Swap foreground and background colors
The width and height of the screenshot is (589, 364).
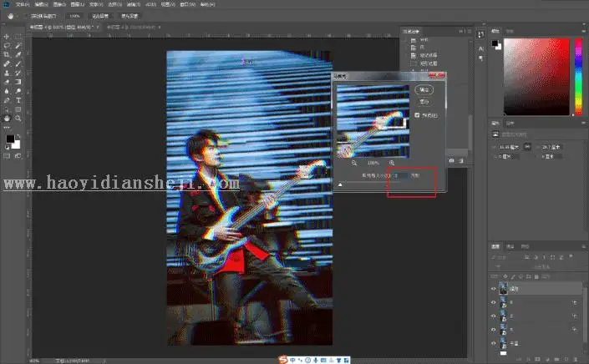(18, 136)
